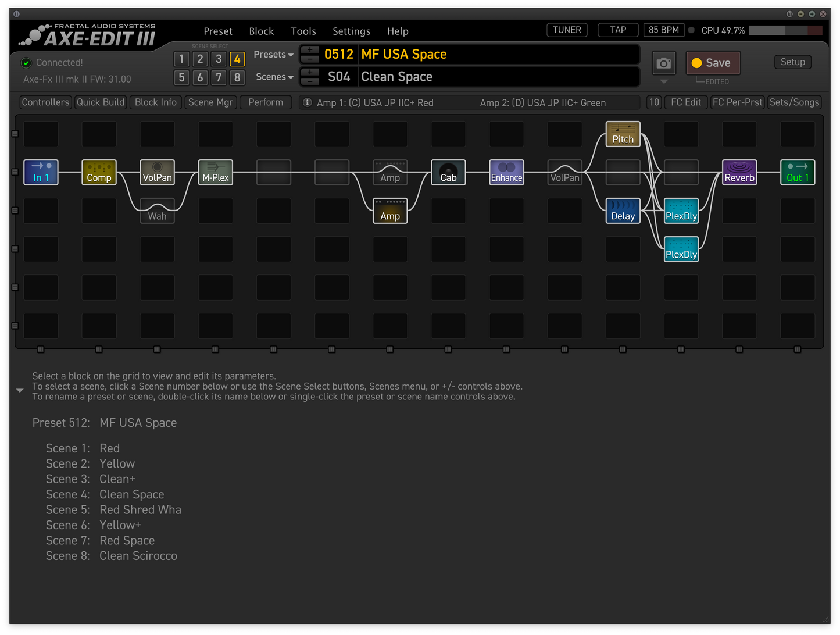
Task: Enable the bypassed Wah block
Action: pos(157,211)
